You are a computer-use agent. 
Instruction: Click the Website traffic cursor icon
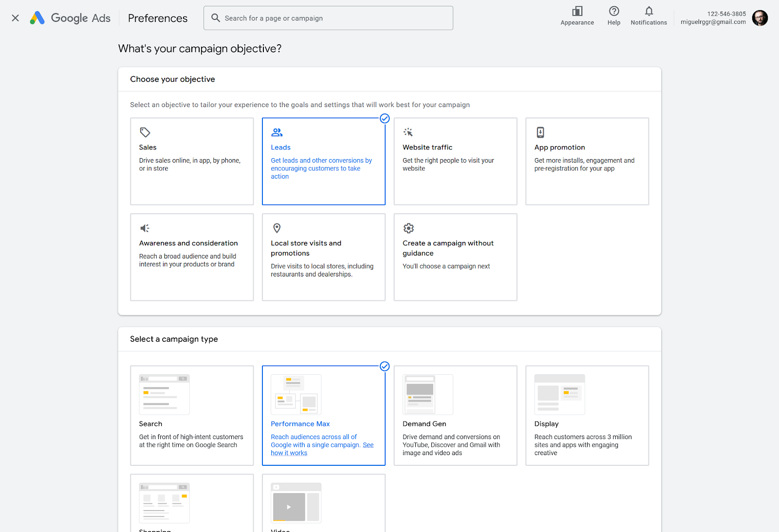click(x=408, y=132)
